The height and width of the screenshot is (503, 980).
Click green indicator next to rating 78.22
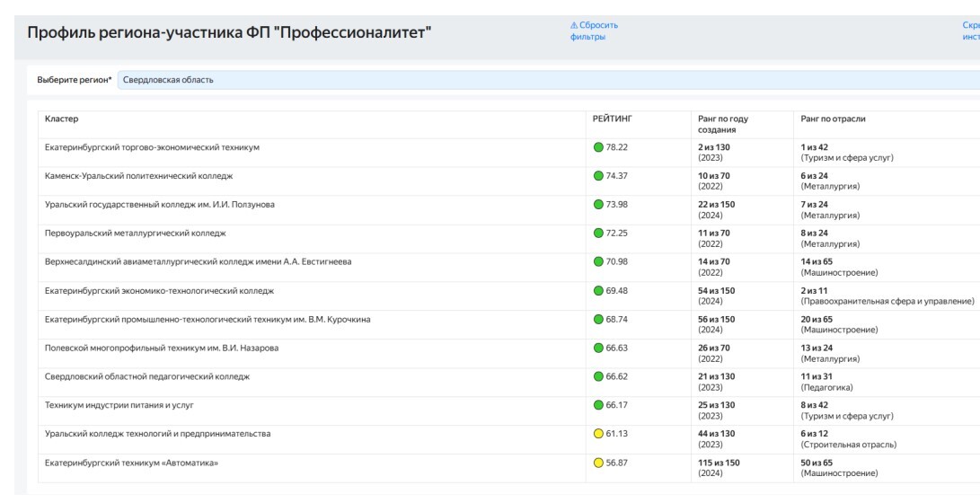598,147
